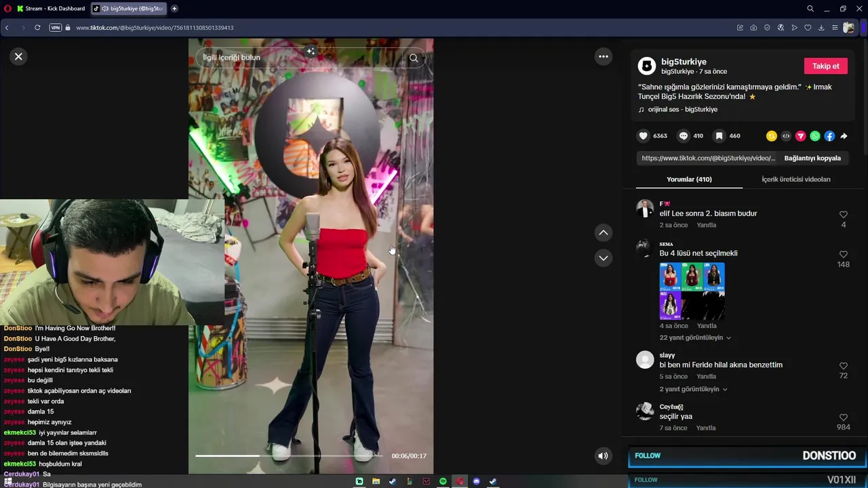This screenshot has height=488, width=868.
Task: Open the edit page icon in address bar
Action: pos(740,28)
